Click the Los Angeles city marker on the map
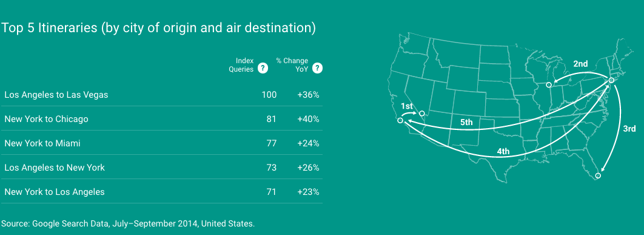 click(x=400, y=121)
